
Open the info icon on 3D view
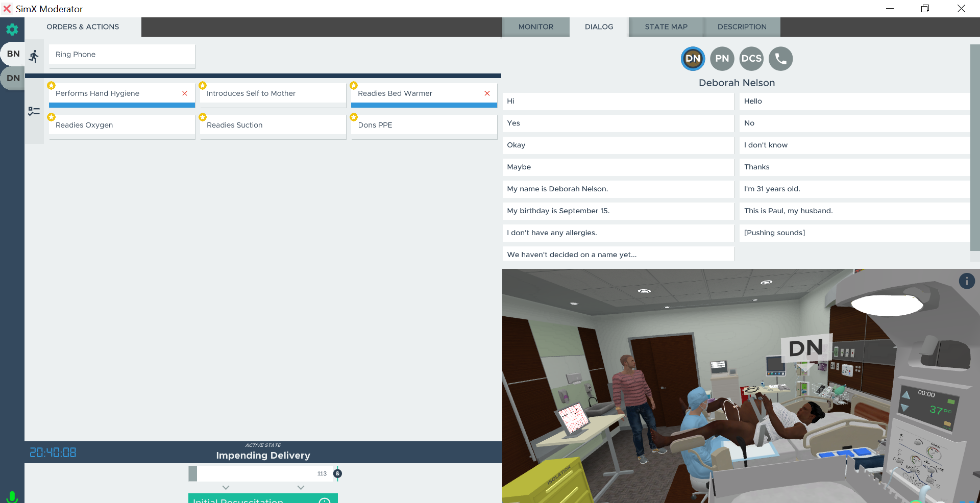pyautogui.click(x=966, y=281)
